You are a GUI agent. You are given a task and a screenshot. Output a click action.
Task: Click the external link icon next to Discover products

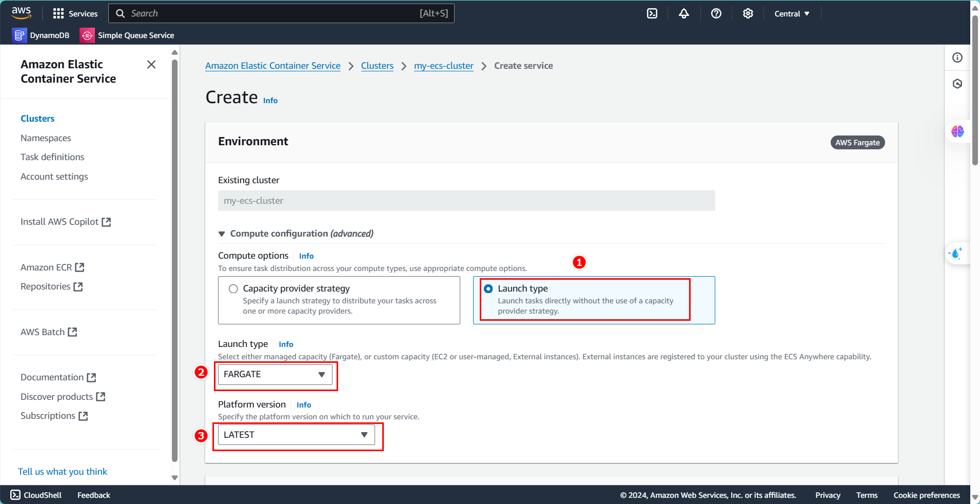[101, 397]
